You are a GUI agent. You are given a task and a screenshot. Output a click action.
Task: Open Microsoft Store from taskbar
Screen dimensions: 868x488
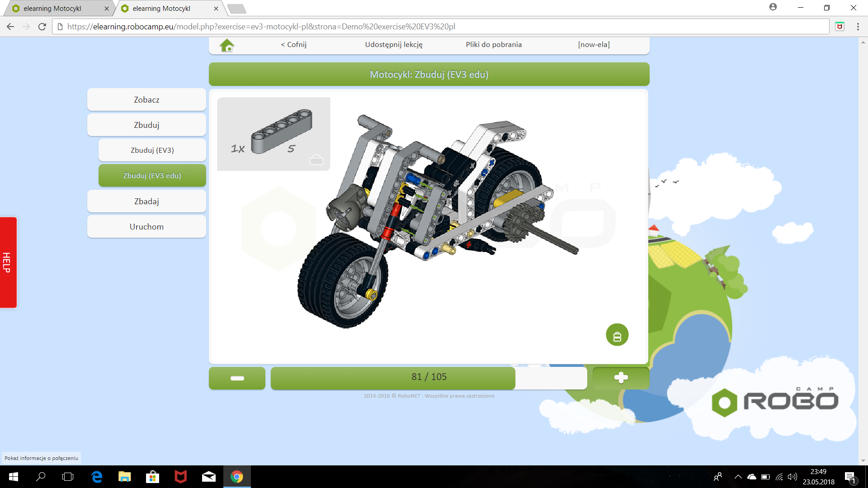click(x=152, y=477)
